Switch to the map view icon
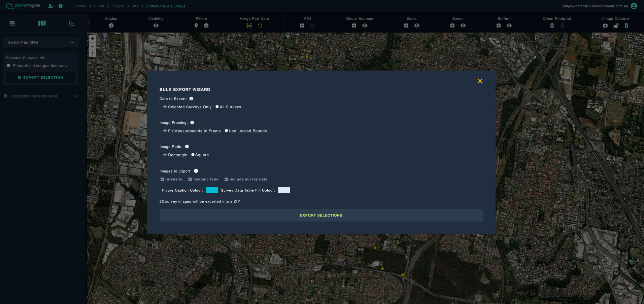Screen dimensions: 644x304 pyautogui.click(x=42, y=23)
